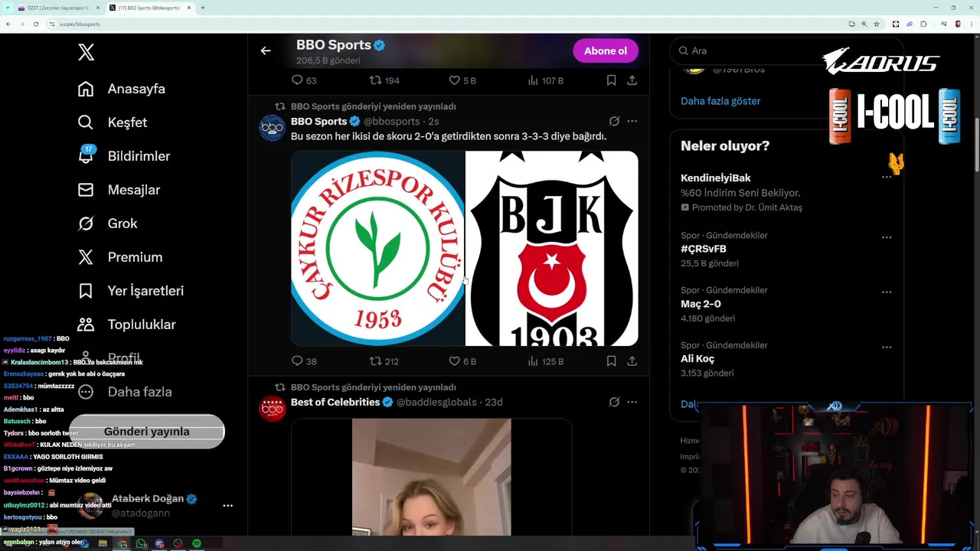This screenshot has height=551, width=980.
Task: Open the Beşiktaş BJK logo image
Action: click(552, 248)
